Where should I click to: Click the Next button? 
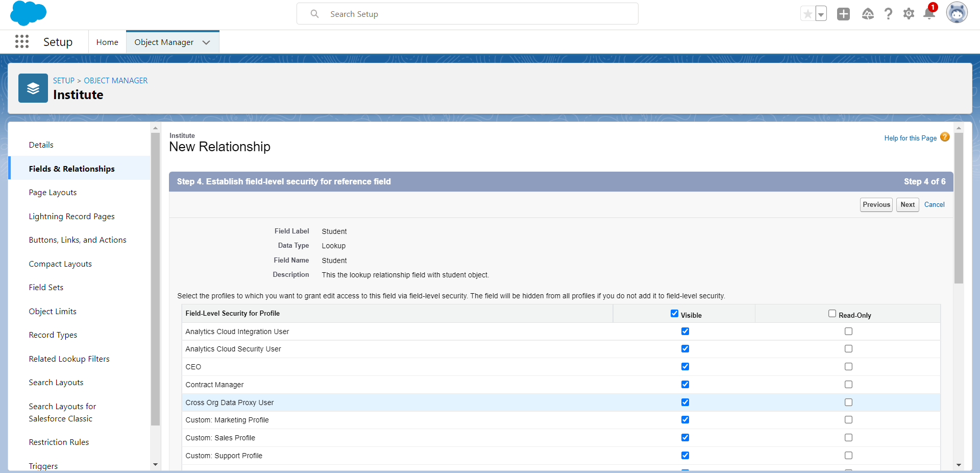(x=907, y=205)
